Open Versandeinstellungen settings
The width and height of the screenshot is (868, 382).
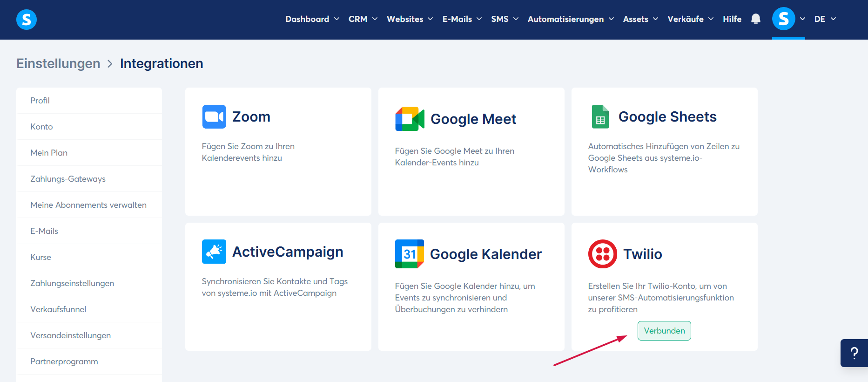click(x=89, y=335)
